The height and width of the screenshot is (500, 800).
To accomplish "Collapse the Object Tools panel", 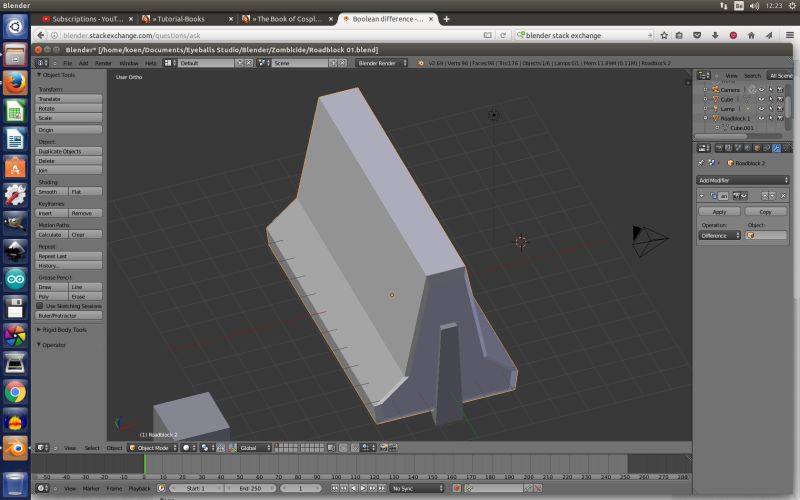I will (39, 74).
